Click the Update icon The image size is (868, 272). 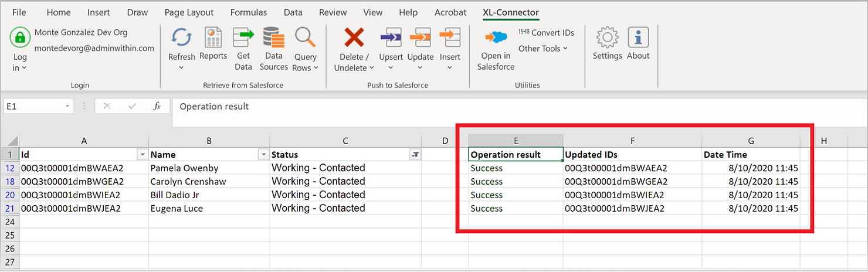click(x=420, y=39)
